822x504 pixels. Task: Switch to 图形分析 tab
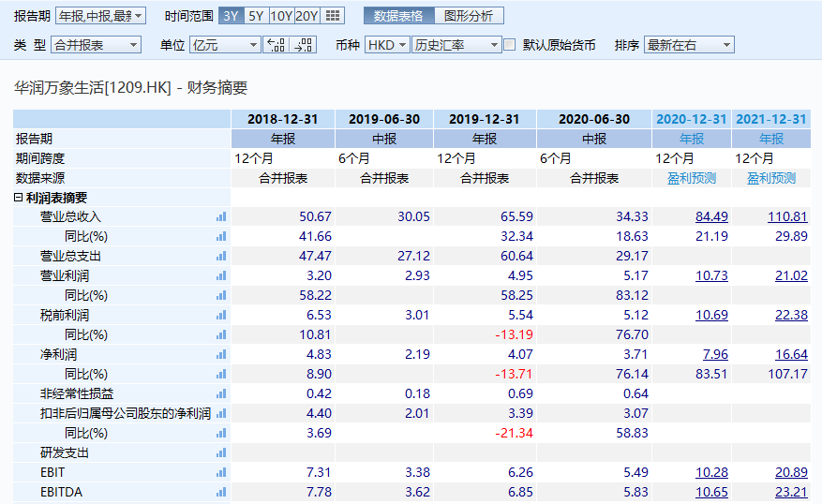[469, 16]
